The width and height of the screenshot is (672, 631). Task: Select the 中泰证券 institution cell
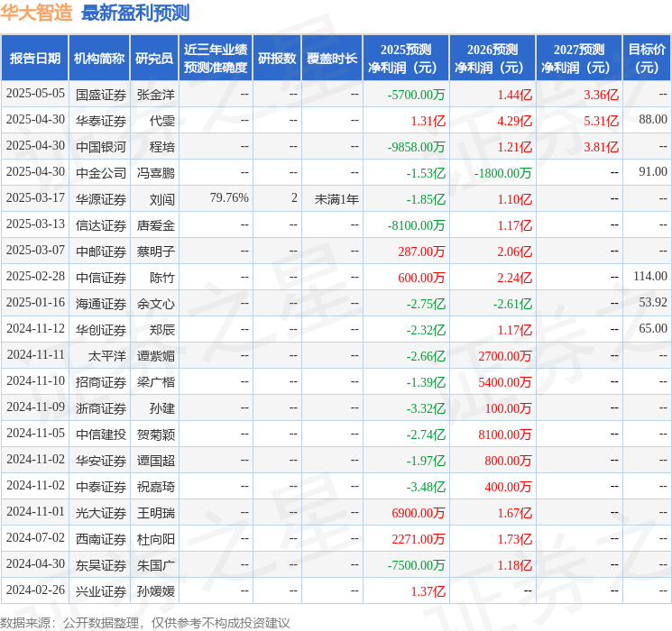101,487
